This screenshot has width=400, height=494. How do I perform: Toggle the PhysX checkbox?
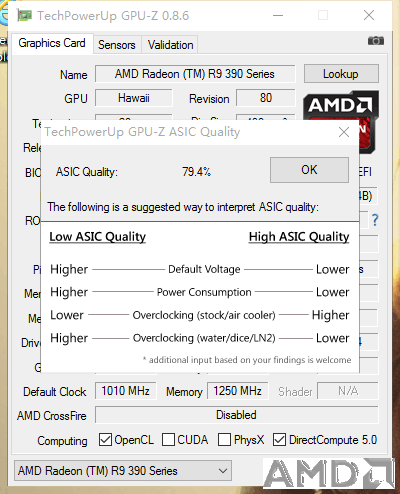click(224, 439)
